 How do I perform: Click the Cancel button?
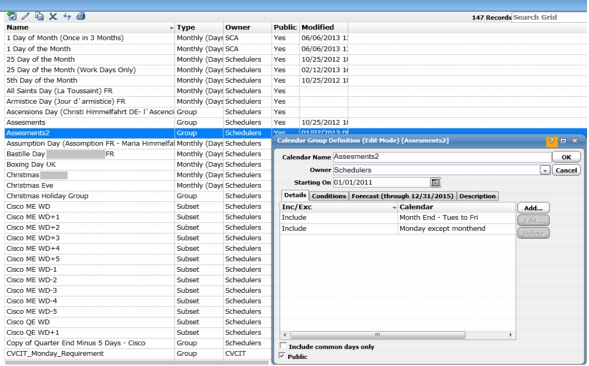(x=566, y=171)
